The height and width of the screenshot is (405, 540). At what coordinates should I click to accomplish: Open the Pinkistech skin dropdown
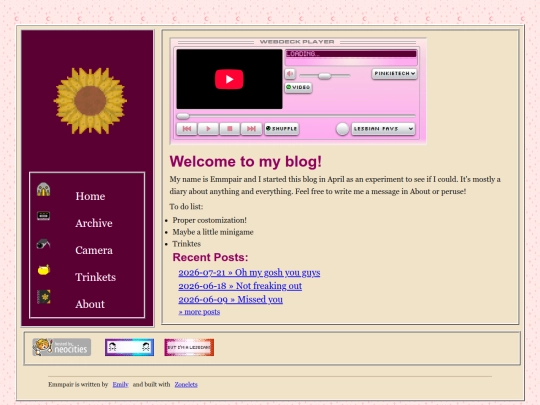[394, 74]
